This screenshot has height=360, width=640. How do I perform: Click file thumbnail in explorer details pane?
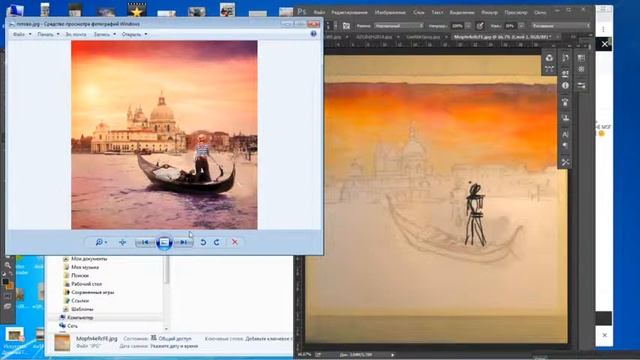[x=62, y=342]
